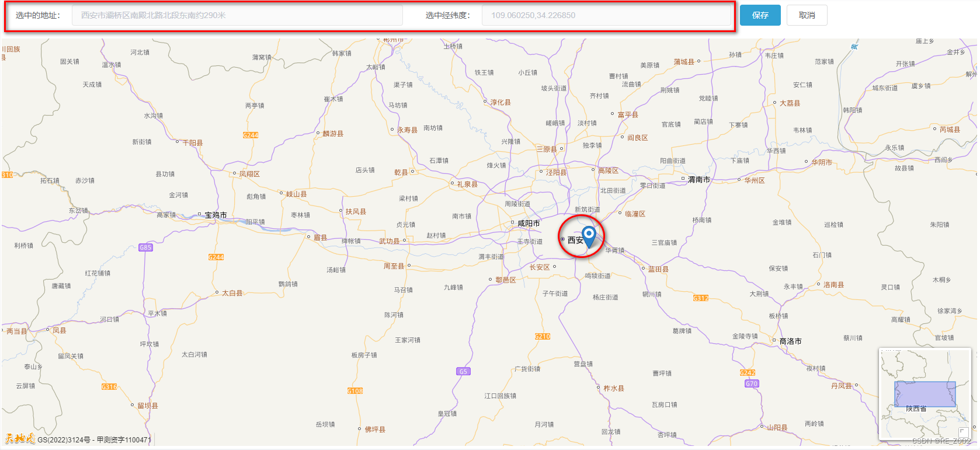Click the 保存 save button
This screenshot has height=450, width=980.
pos(760,15)
